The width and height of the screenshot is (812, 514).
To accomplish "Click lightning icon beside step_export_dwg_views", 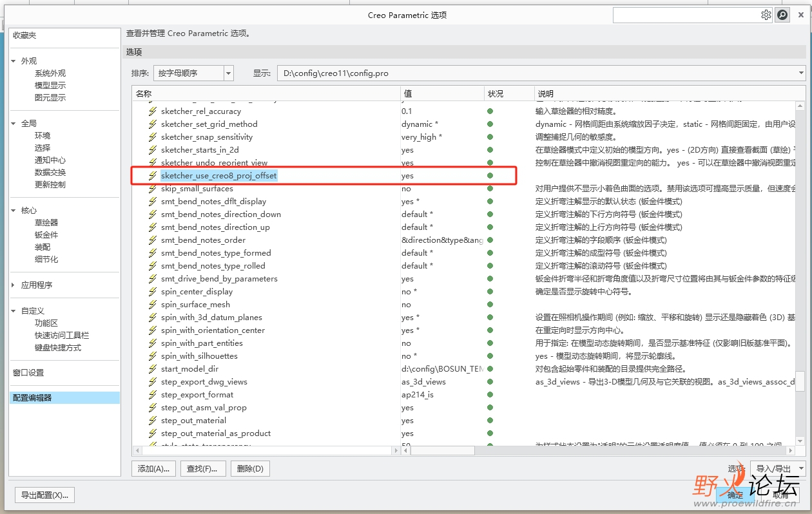I will click(x=153, y=382).
